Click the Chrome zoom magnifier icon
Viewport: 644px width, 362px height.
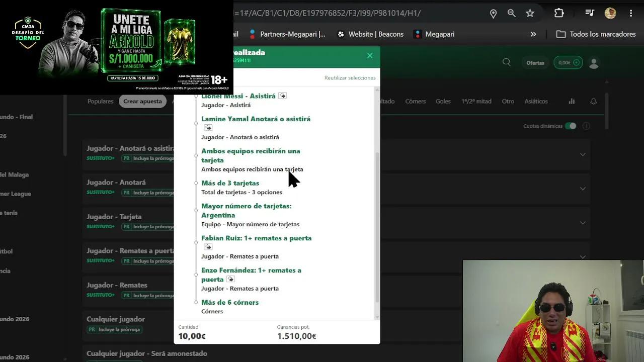click(512, 14)
